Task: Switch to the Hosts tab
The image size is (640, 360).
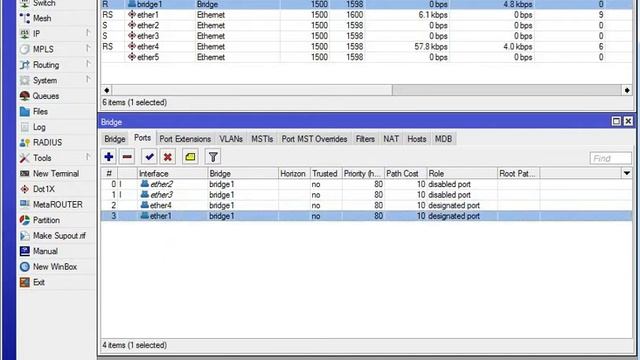Action: point(417,139)
